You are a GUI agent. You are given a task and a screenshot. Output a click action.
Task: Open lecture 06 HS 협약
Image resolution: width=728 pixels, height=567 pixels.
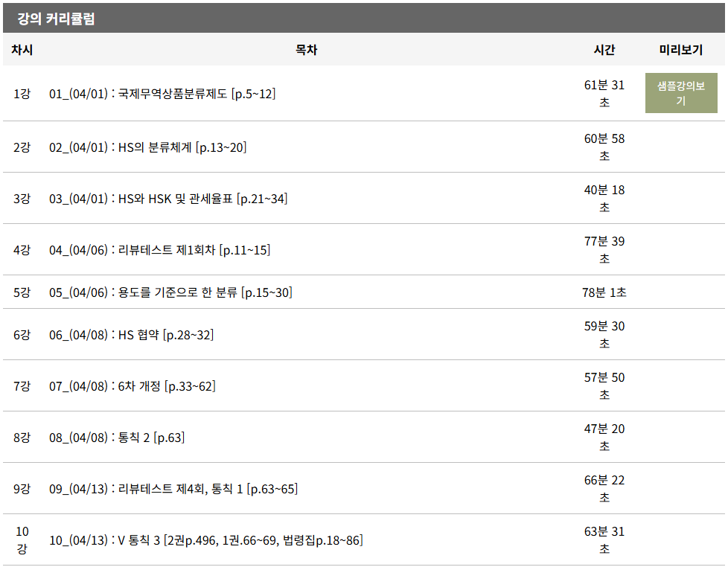131,335
